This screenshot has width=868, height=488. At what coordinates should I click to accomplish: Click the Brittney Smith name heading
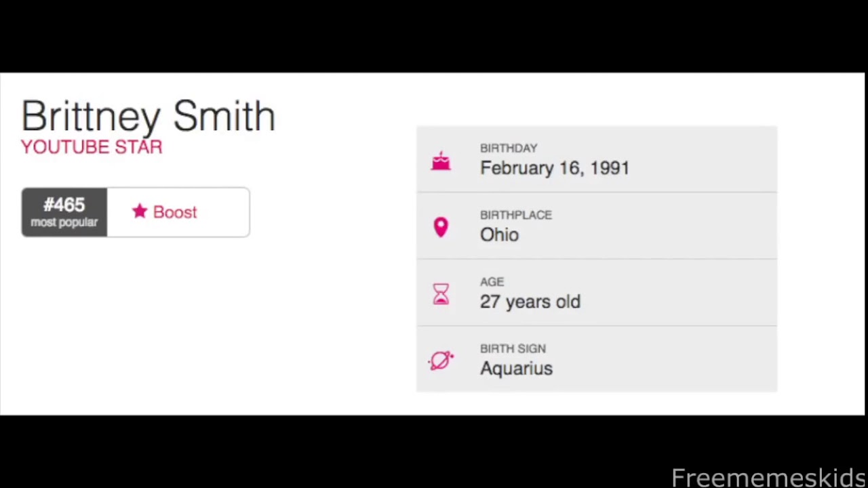[148, 116]
